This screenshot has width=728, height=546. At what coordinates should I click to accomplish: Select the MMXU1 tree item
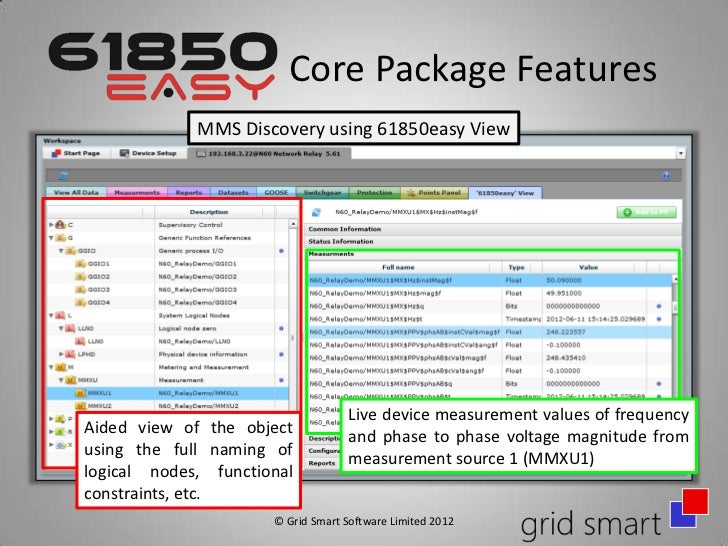point(168,393)
